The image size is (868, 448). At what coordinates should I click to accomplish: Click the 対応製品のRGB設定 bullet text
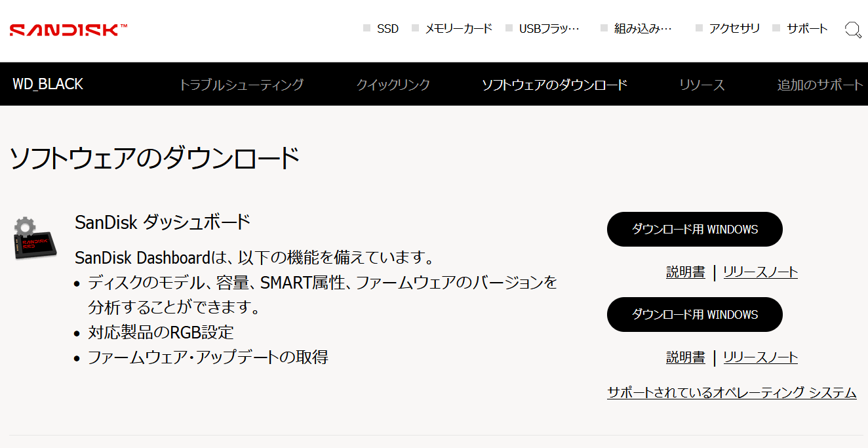(161, 333)
